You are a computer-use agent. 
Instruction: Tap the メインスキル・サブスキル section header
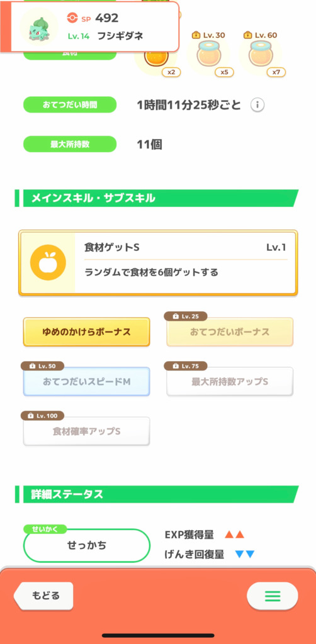pos(157,198)
